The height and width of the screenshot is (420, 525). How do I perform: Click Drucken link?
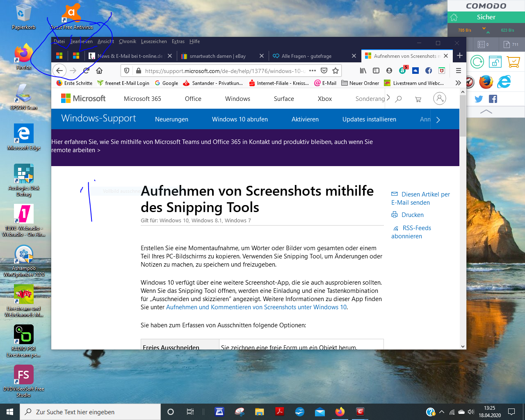[x=408, y=215]
